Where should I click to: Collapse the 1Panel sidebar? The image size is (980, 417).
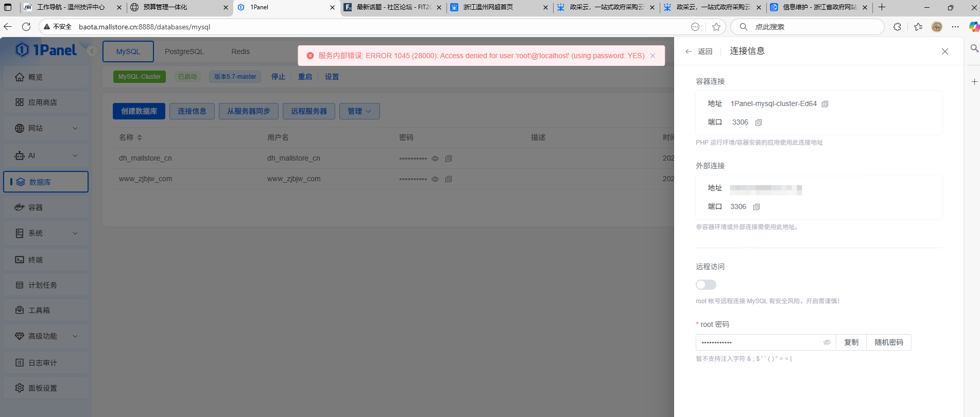92,51
